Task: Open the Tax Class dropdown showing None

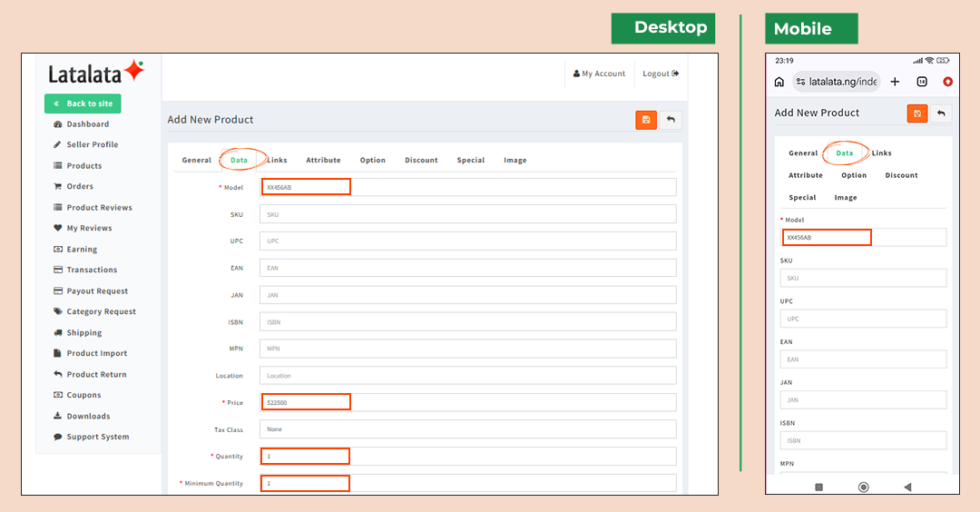Action: 468,429
